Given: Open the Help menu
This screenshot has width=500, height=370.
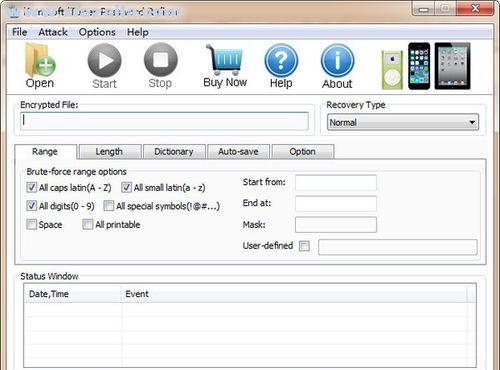Looking at the screenshot, I should (x=138, y=32).
